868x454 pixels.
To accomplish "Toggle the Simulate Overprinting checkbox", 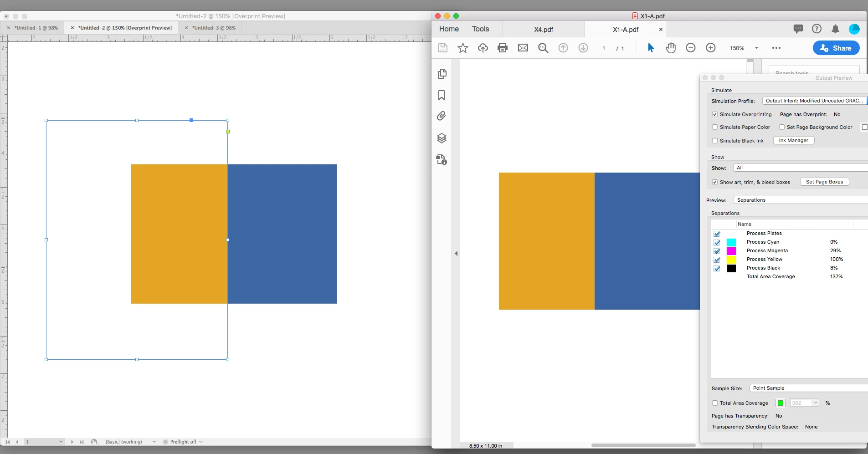I will (x=715, y=114).
